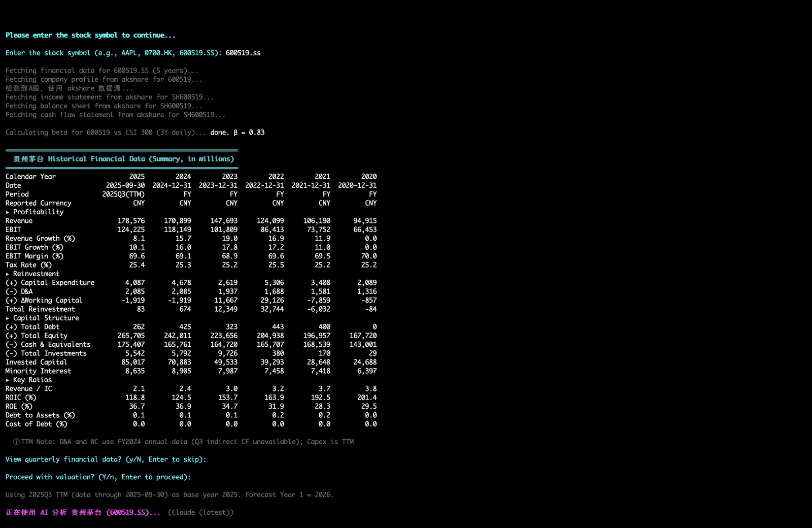This screenshot has width=812, height=528.
Task: Click 2025 ROIC value 118.8
Action: pyautogui.click(x=135, y=398)
